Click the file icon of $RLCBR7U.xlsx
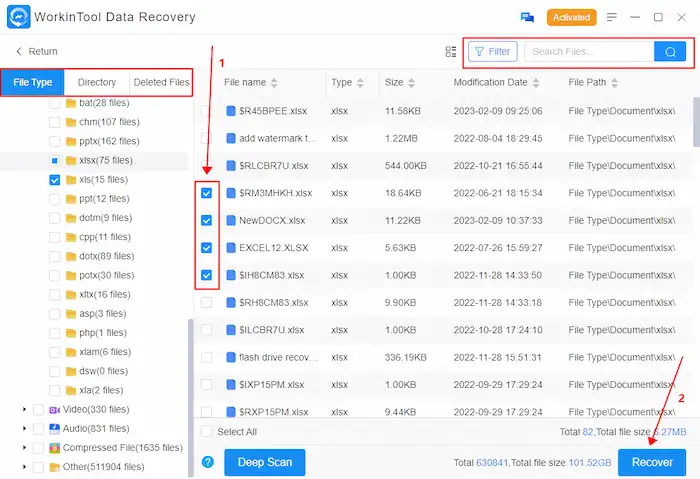The height and width of the screenshot is (479, 700). click(x=231, y=166)
